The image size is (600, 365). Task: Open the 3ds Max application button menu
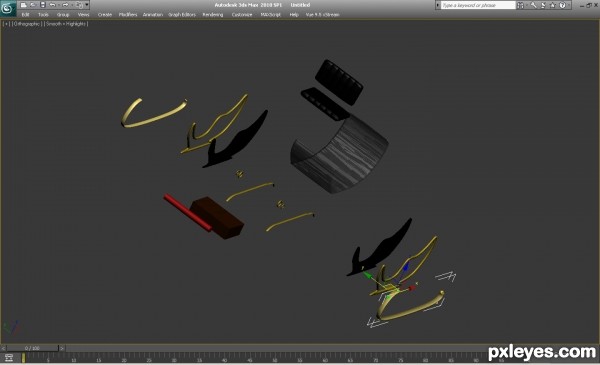[8, 8]
